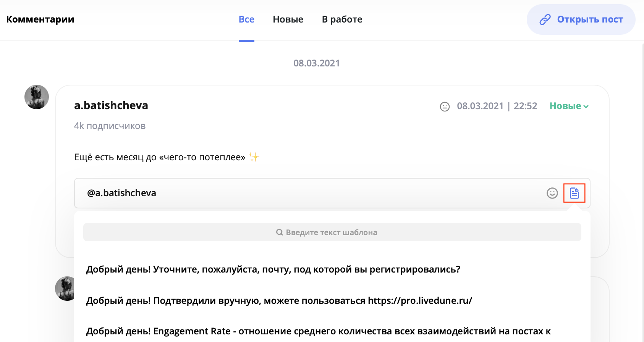
Task: Switch to the В работе tab
Action: tap(342, 19)
